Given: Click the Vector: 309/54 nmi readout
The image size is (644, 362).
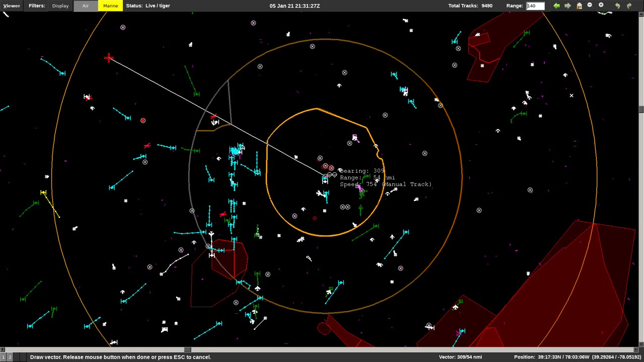Looking at the screenshot, I should pyautogui.click(x=460, y=357).
